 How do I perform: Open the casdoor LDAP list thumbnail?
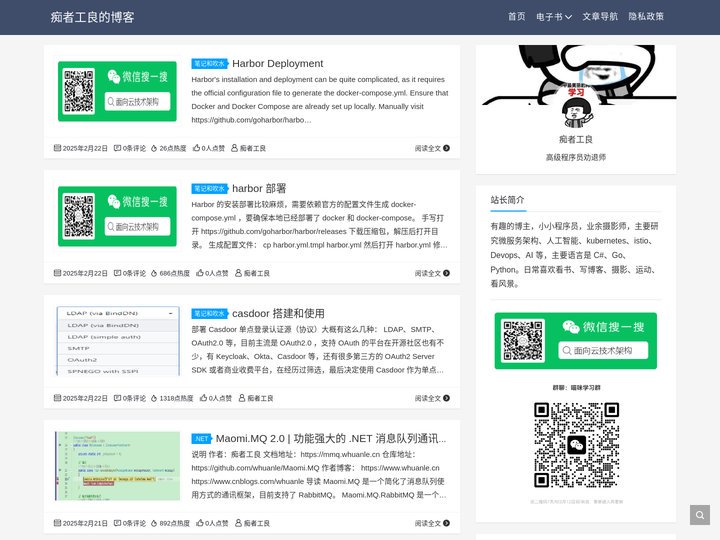click(x=118, y=341)
